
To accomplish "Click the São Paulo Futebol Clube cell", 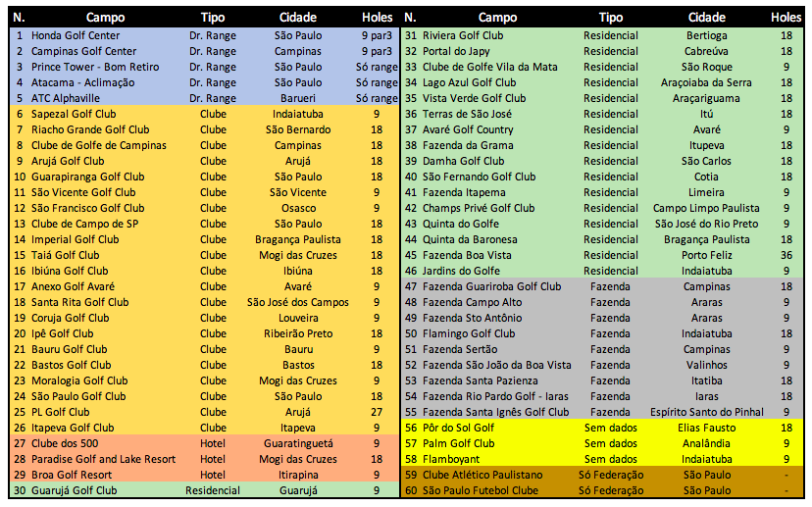I will (x=481, y=490).
